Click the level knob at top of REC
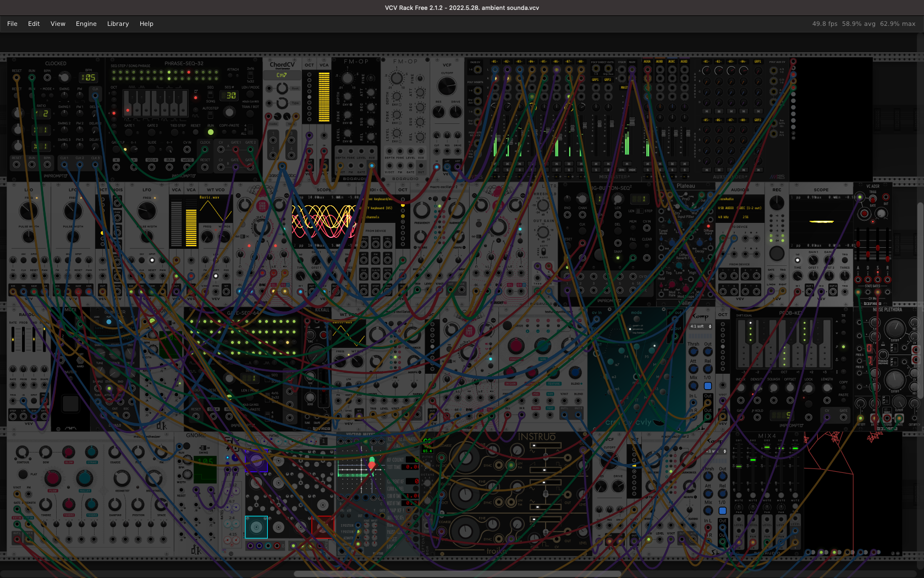 (x=777, y=203)
